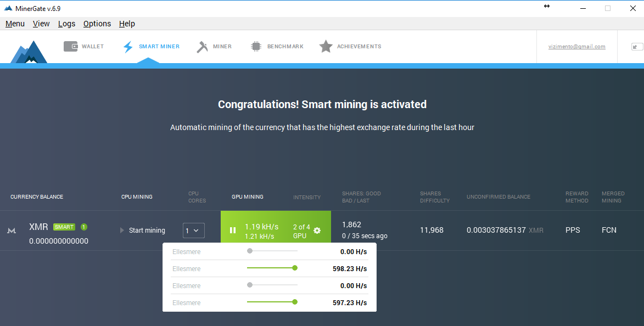Click the pickaxe Miner icon
The height and width of the screenshot is (326, 644).
tap(202, 47)
